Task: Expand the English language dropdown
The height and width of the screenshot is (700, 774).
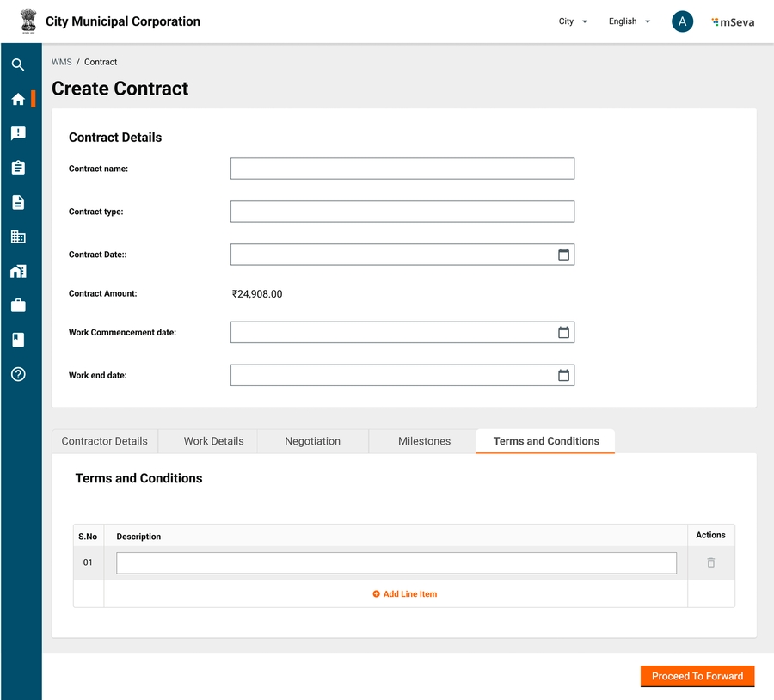Action: 630,21
